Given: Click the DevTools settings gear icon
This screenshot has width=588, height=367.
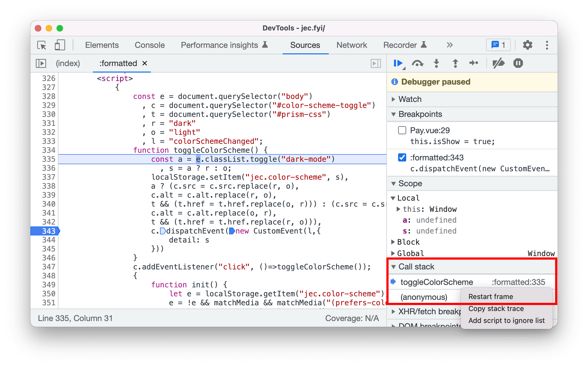Looking at the screenshot, I should click(x=527, y=45).
